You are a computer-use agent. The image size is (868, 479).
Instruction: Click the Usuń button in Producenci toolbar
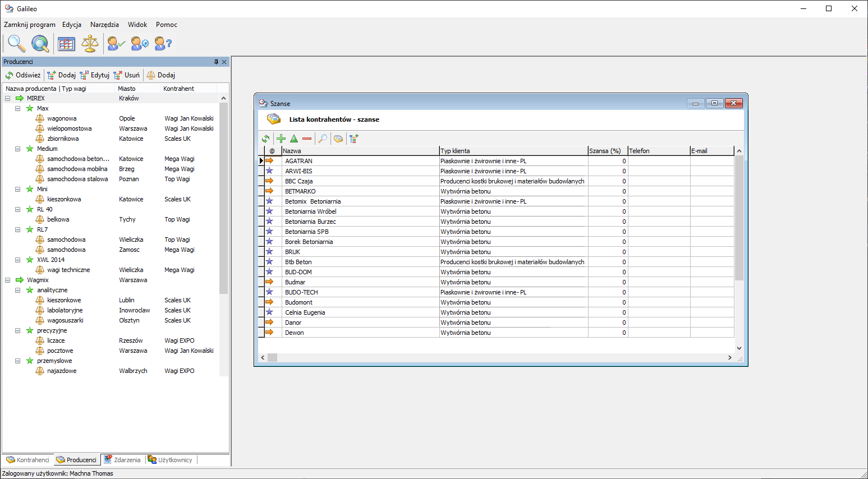coord(127,75)
